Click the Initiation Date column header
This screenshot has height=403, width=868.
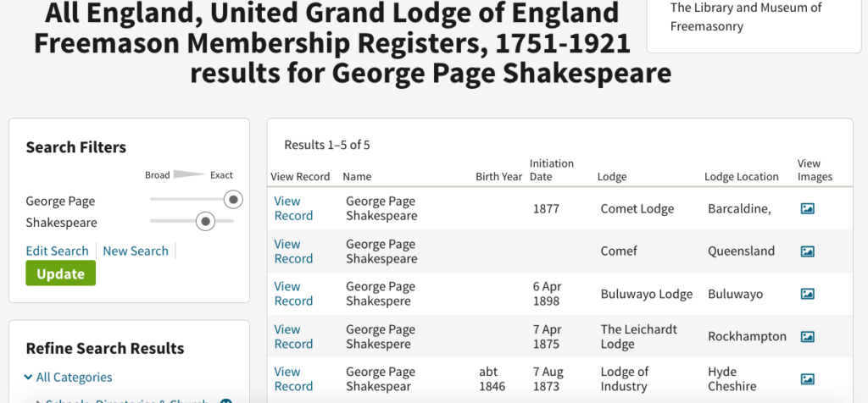[551, 170]
